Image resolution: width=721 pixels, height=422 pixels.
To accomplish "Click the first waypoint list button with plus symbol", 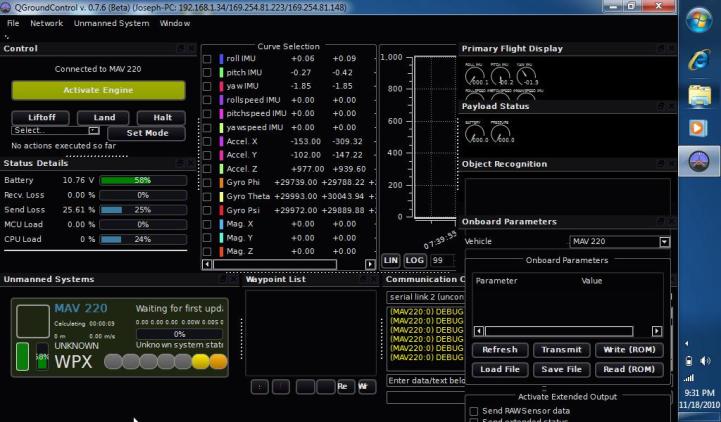I will click(x=260, y=387).
